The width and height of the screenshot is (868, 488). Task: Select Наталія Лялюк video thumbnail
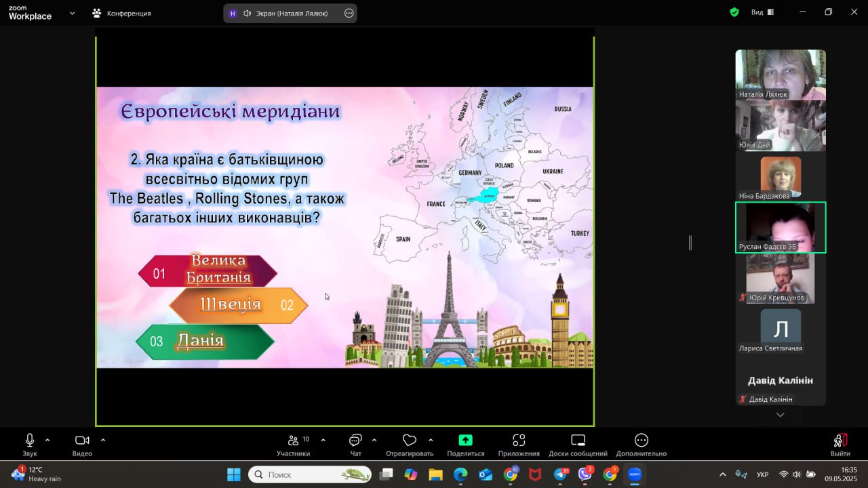(x=781, y=75)
